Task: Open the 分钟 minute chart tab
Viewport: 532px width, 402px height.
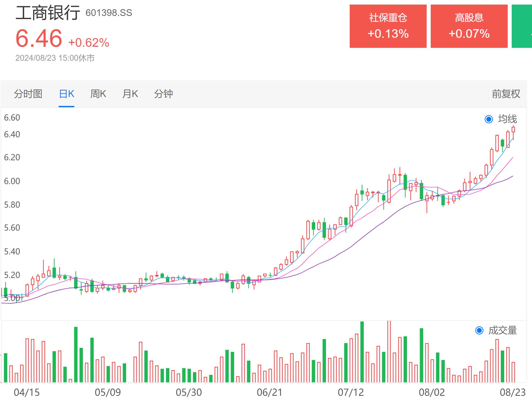Action: 163,94
